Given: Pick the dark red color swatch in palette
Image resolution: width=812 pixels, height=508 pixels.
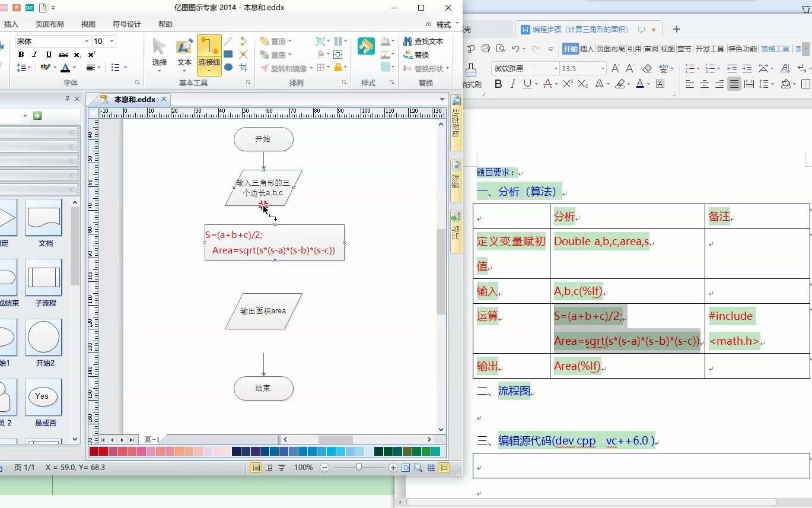Looking at the screenshot, I should point(94,452).
